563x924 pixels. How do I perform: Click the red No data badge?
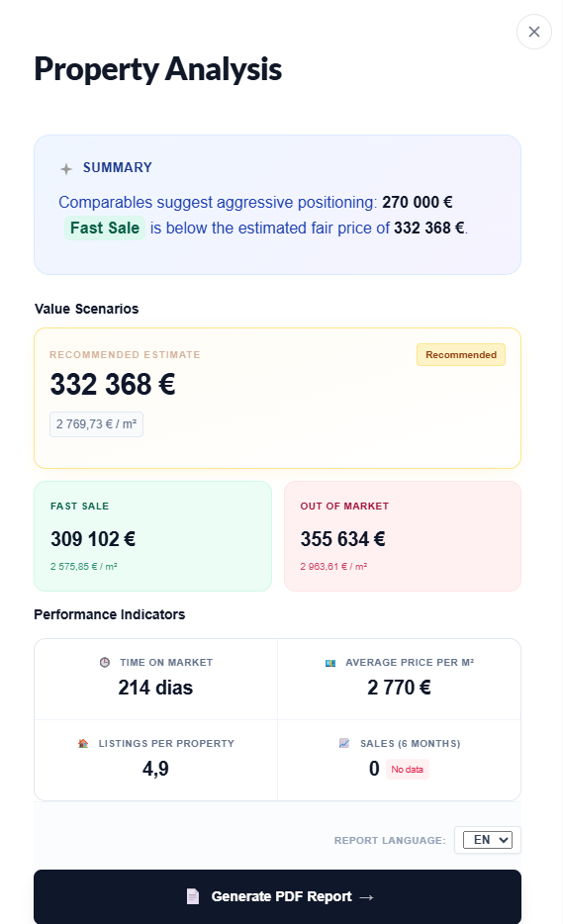click(408, 770)
